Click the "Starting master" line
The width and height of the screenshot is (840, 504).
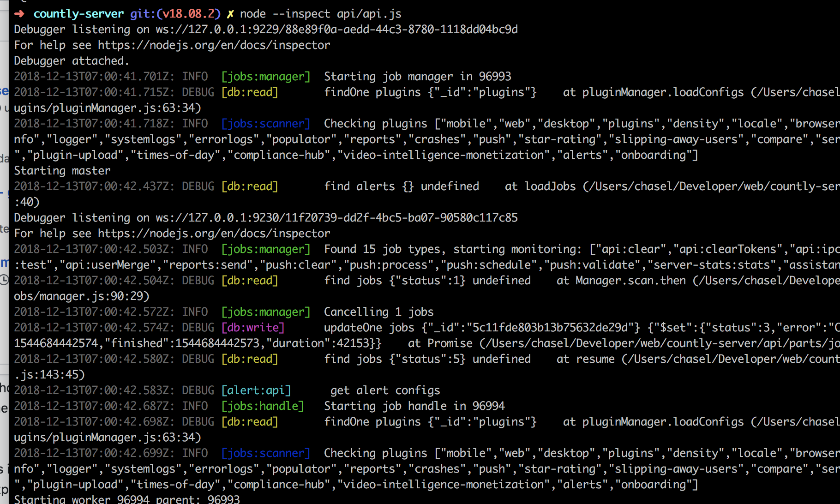(62, 171)
